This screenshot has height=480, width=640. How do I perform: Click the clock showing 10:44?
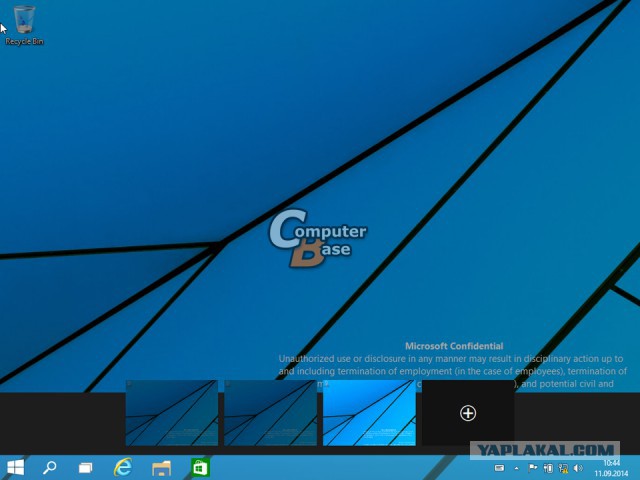[x=611, y=468]
